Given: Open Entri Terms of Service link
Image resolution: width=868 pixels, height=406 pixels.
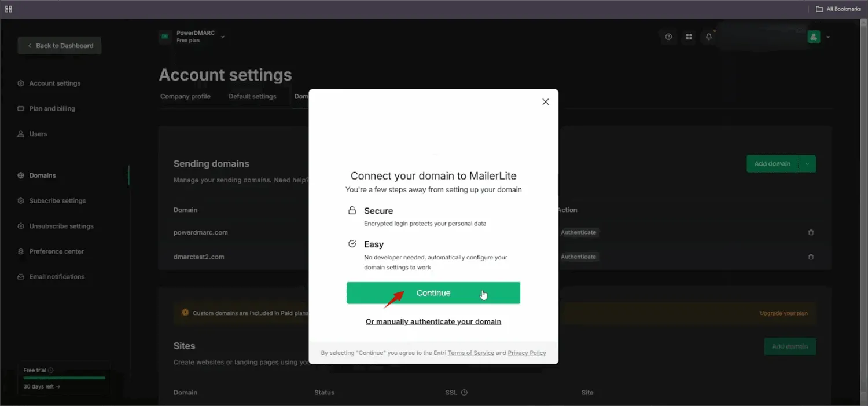Looking at the screenshot, I should tap(471, 353).
